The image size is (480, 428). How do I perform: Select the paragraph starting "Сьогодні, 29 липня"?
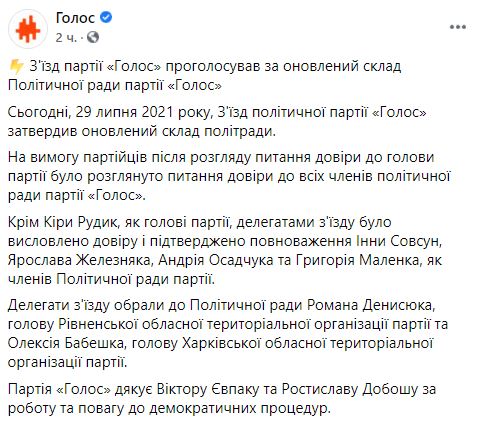click(x=217, y=122)
